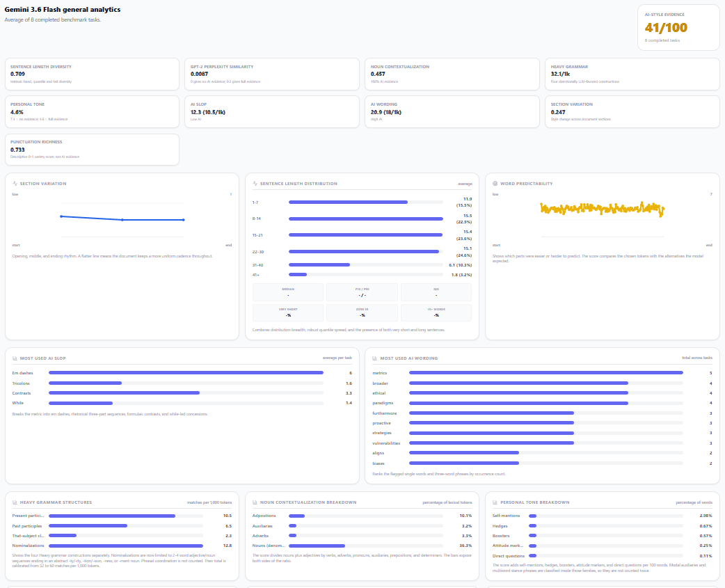The image size is (725, 588).
Task: Click the Em dashes progress bar
Action: (186, 372)
